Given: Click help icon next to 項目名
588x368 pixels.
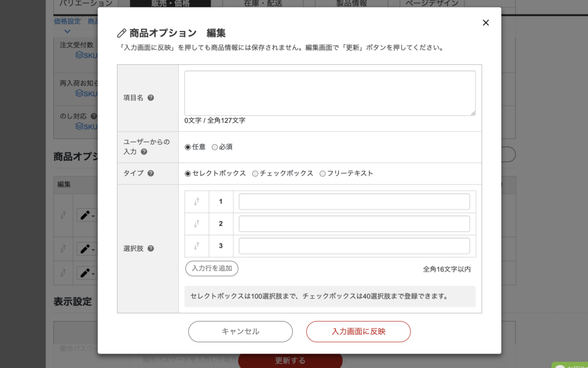Looking at the screenshot, I should click(151, 98).
